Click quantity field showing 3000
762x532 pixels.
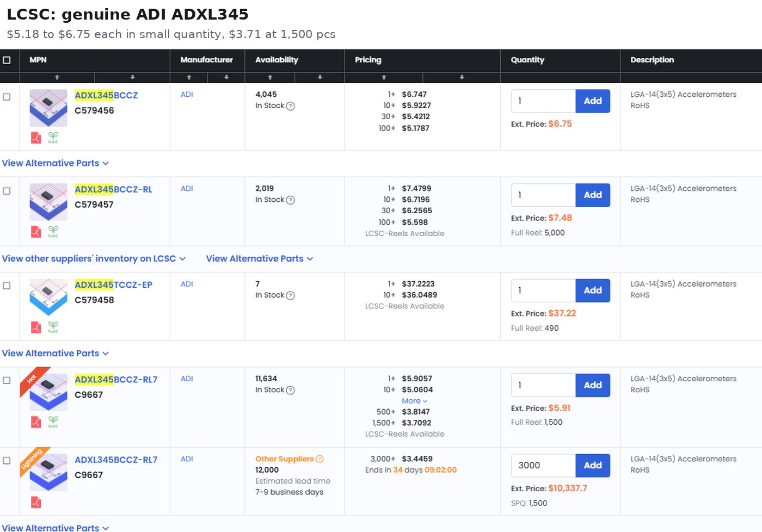point(543,466)
